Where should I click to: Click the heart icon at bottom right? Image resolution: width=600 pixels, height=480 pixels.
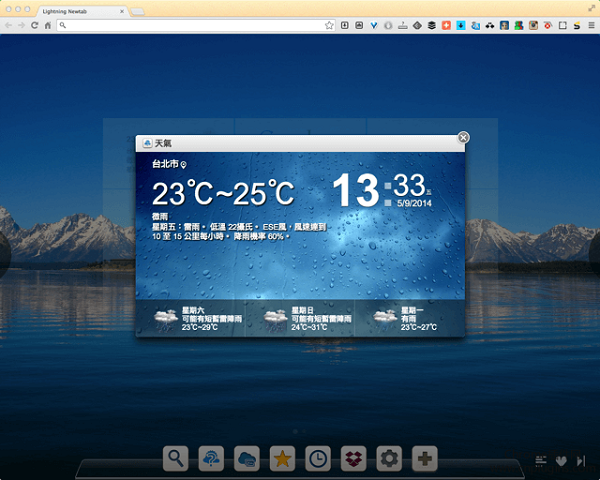[561, 461]
